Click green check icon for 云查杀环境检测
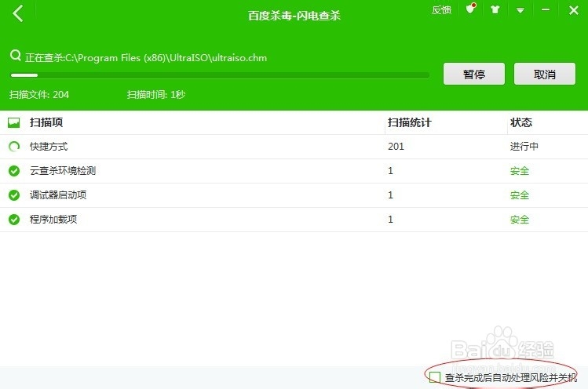 [x=14, y=171]
